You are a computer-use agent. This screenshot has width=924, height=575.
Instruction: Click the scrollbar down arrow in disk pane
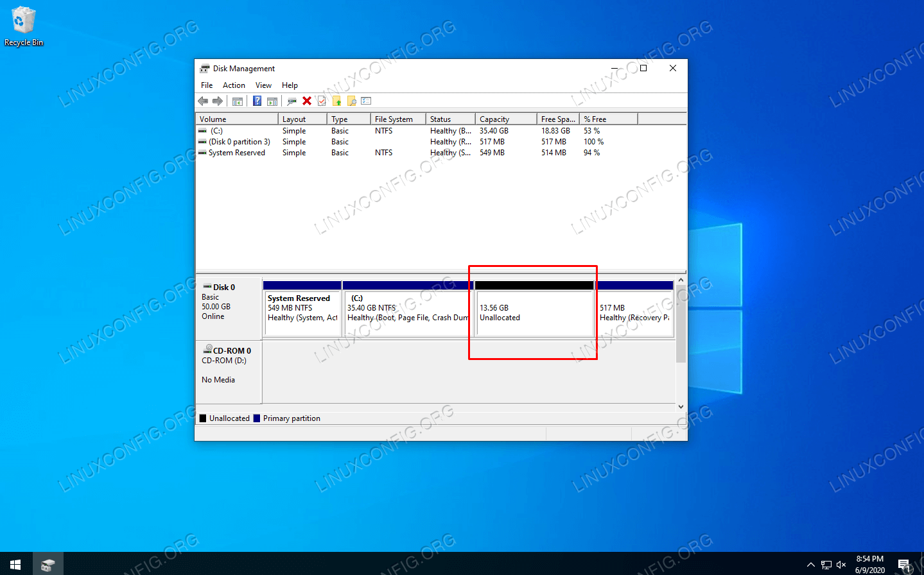[681, 406]
